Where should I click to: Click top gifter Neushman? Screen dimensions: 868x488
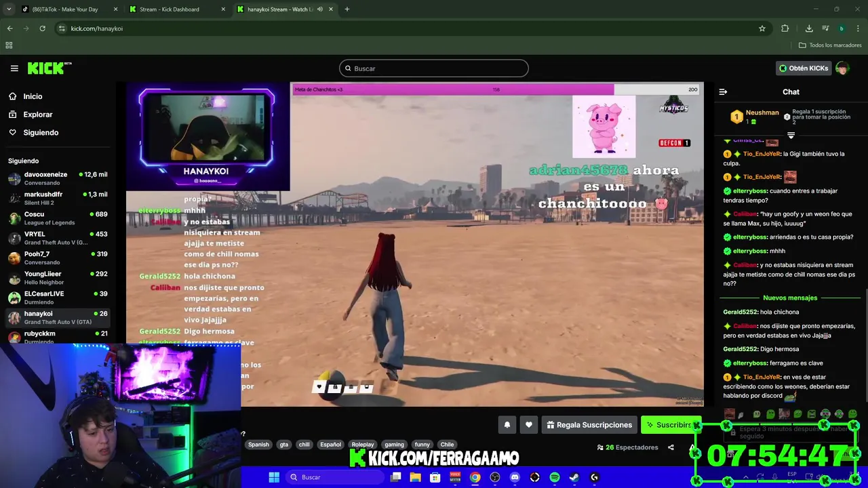point(762,113)
